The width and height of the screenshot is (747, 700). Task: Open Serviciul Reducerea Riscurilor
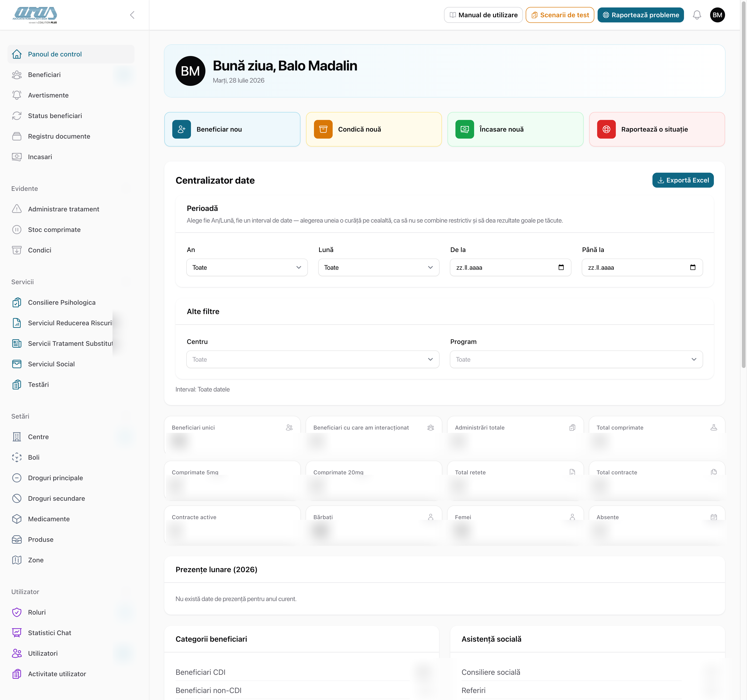71,323
